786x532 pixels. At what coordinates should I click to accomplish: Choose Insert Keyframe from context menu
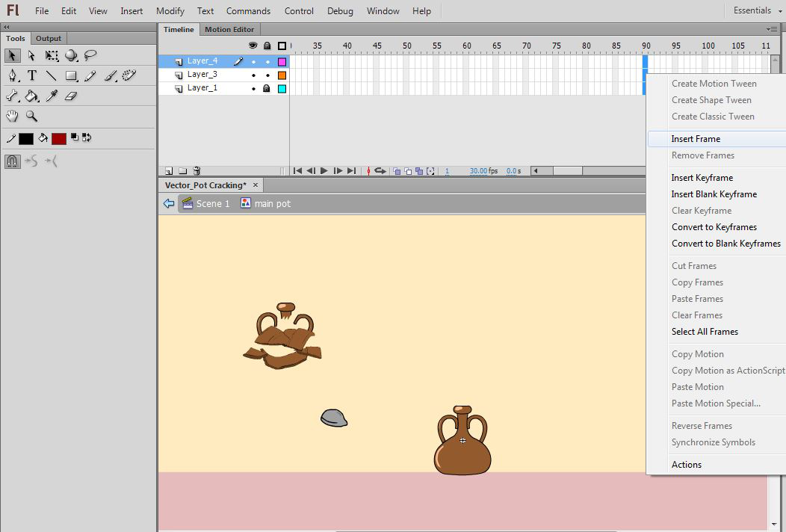[x=702, y=178]
